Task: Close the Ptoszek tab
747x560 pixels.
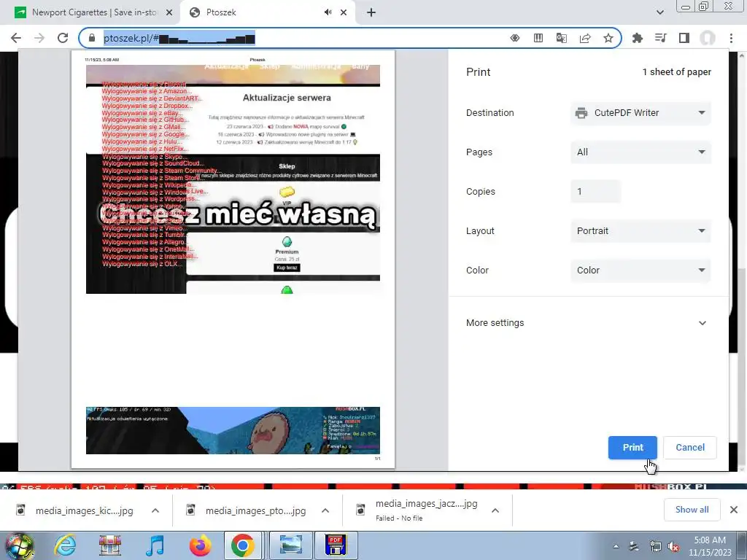Action: click(x=344, y=12)
